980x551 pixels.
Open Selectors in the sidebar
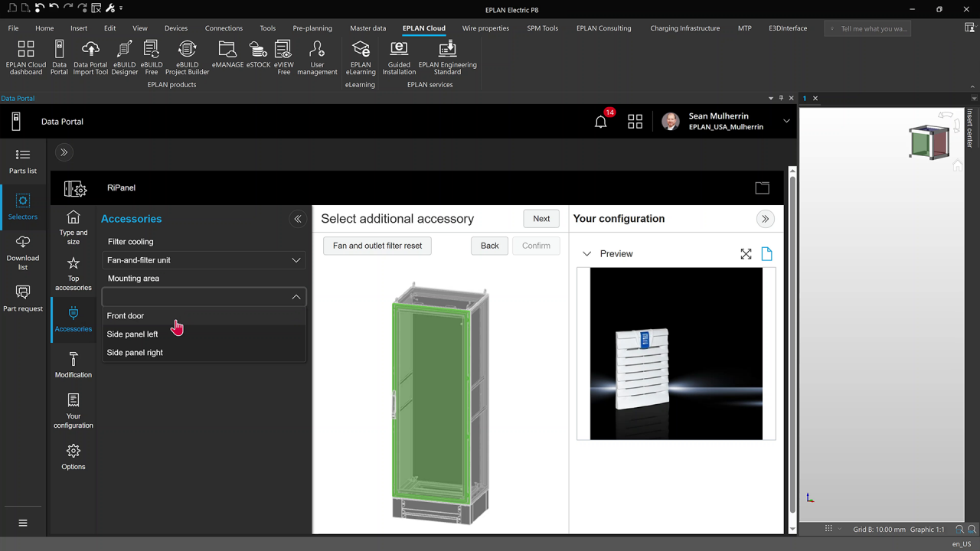23,207
